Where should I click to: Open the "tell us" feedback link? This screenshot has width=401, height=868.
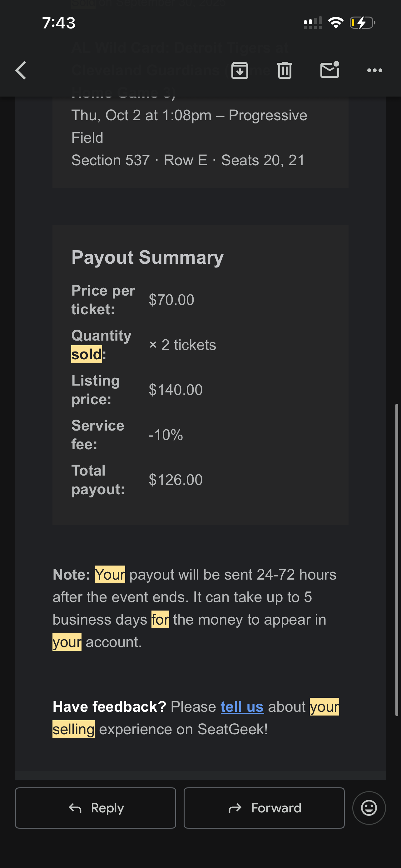pos(242,707)
